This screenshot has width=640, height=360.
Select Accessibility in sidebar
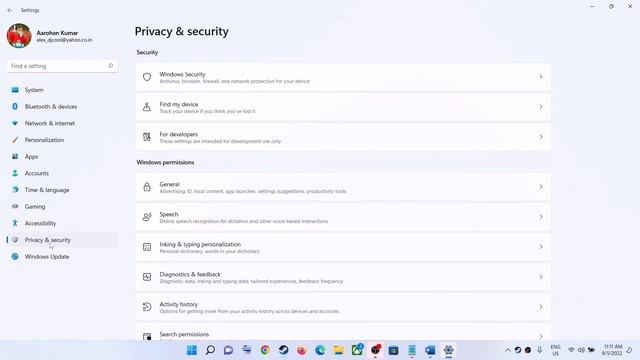coord(62,223)
